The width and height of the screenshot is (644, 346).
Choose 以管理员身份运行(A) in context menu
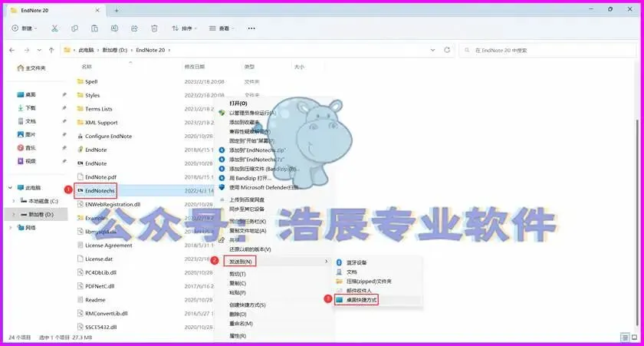pyautogui.click(x=252, y=113)
